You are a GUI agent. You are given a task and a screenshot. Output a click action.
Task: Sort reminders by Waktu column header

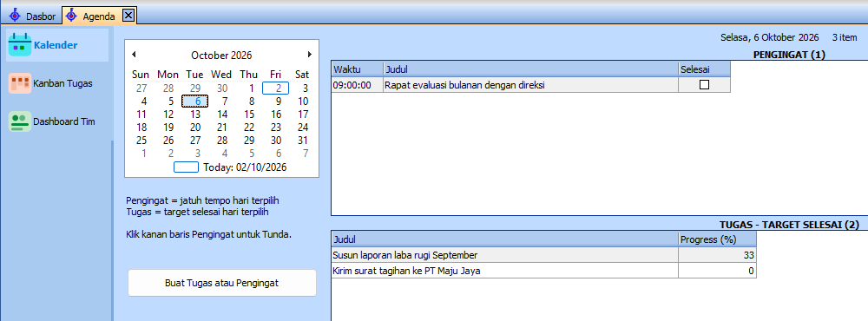click(357, 69)
